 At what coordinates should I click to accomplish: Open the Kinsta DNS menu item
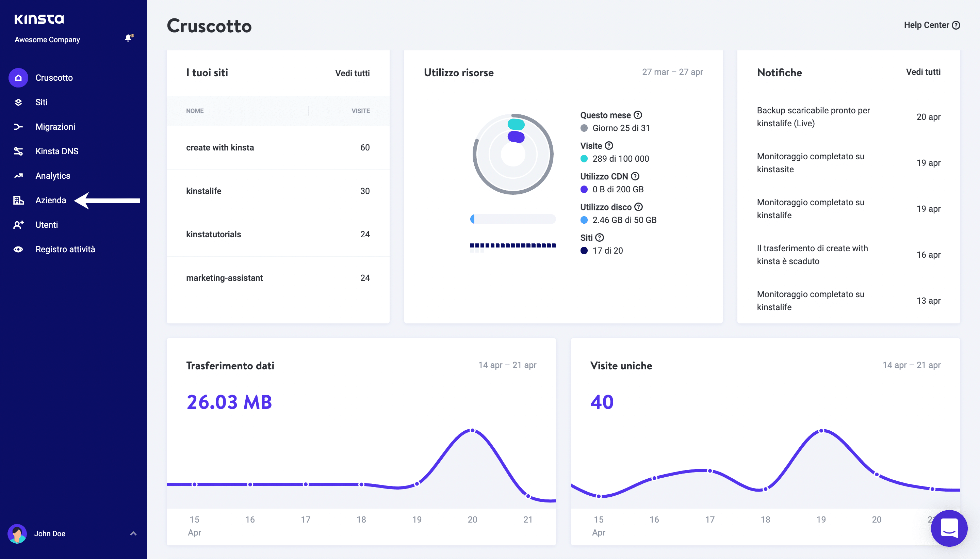[57, 151]
